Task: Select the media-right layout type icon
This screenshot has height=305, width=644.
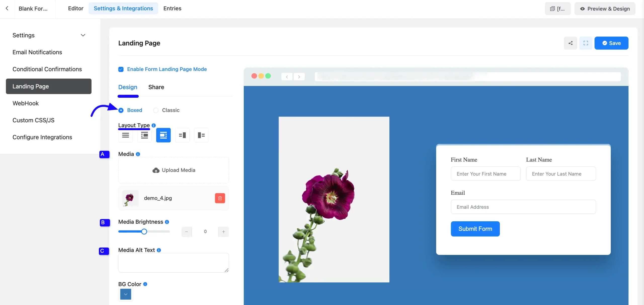Action: pyautogui.click(x=182, y=135)
